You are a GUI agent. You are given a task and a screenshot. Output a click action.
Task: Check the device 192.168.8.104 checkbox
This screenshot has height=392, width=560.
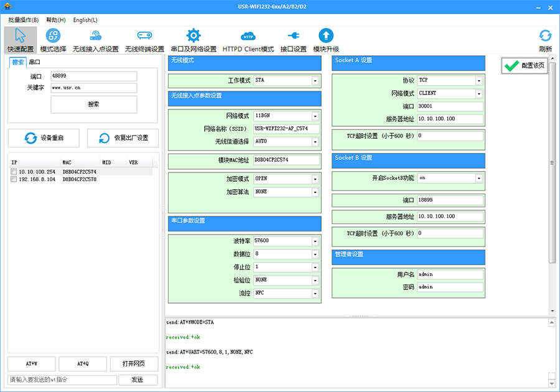(14, 179)
